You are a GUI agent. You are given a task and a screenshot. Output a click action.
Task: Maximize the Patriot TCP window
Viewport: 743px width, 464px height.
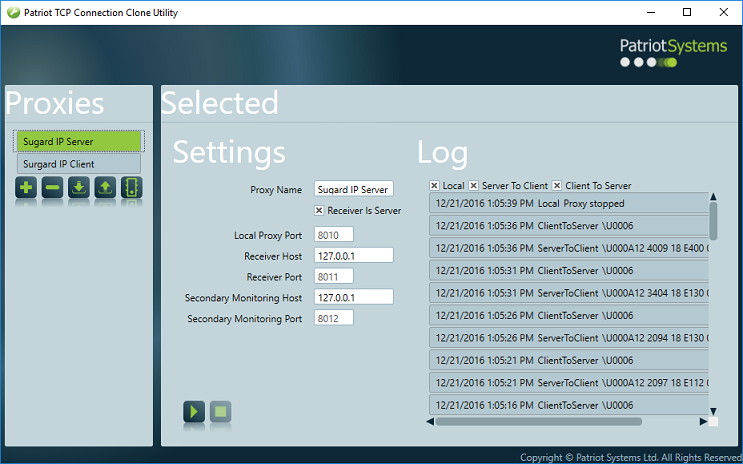pyautogui.click(x=687, y=12)
